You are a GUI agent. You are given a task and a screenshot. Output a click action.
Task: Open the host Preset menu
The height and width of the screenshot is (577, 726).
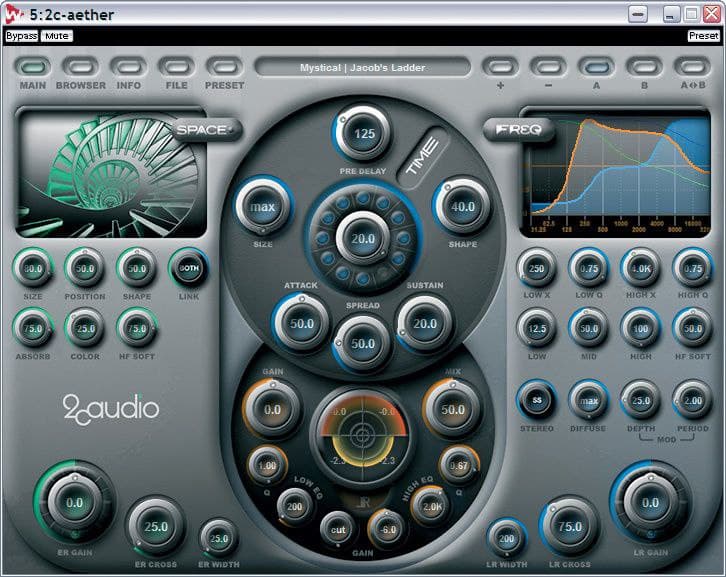703,36
